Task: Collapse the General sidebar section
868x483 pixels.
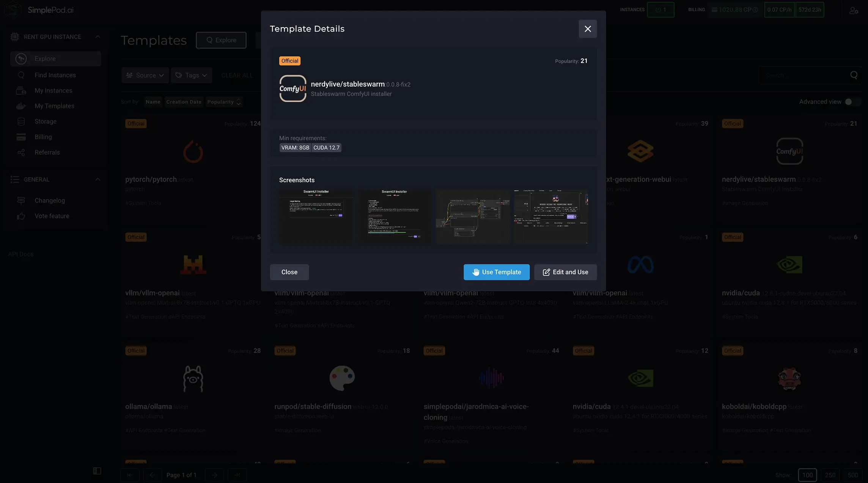Action: (x=97, y=179)
